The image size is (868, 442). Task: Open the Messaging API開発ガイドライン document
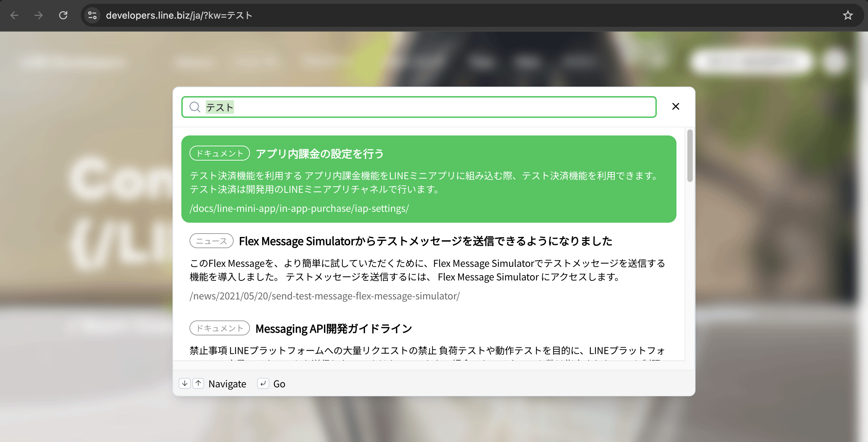pos(333,328)
